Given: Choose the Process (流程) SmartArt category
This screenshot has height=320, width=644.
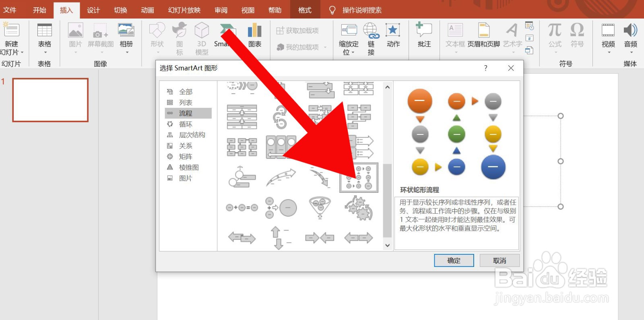Looking at the screenshot, I should click(x=188, y=114).
